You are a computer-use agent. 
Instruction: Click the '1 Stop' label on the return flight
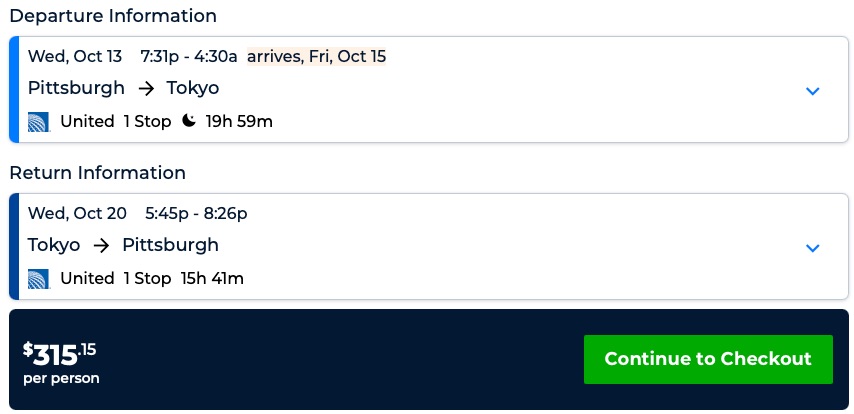pos(147,278)
